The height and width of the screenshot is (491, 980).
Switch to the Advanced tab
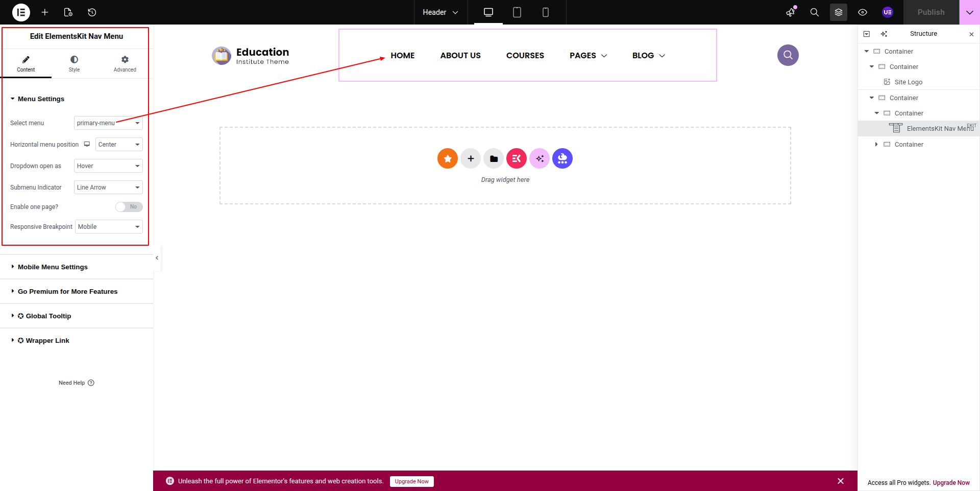pos(125,64)
